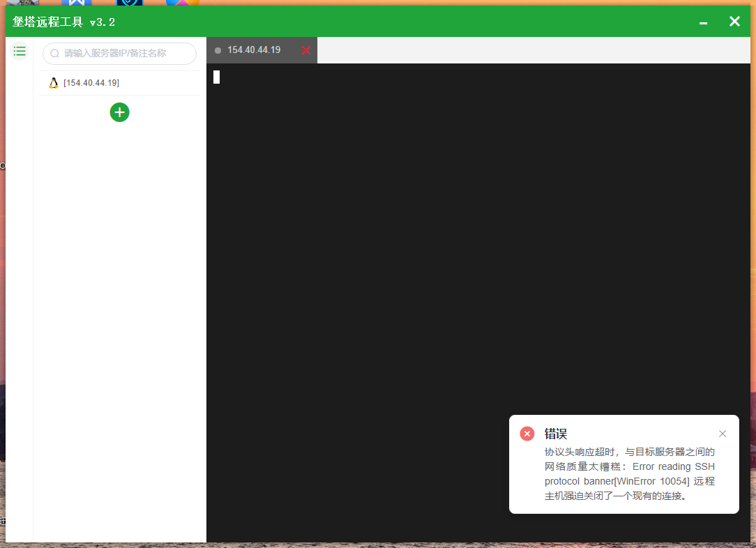Image resolution: width=756 pixels, height=548 pixels.
Task: Dismiss the error notification popup
Action: point(723,434)
